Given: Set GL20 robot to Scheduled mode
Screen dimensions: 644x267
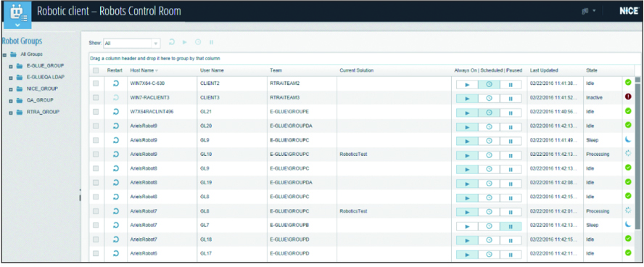Looking at the screenshot, I should pos(489,127).
